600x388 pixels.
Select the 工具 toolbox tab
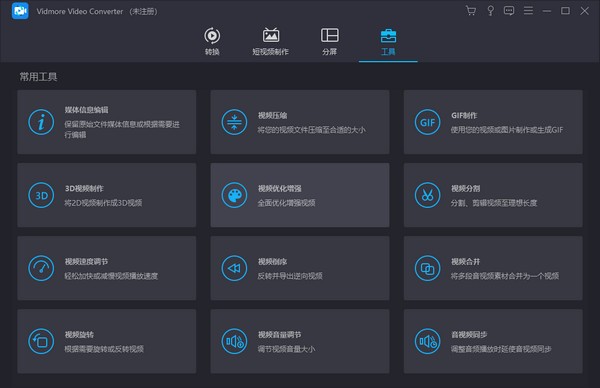(388, 41)
